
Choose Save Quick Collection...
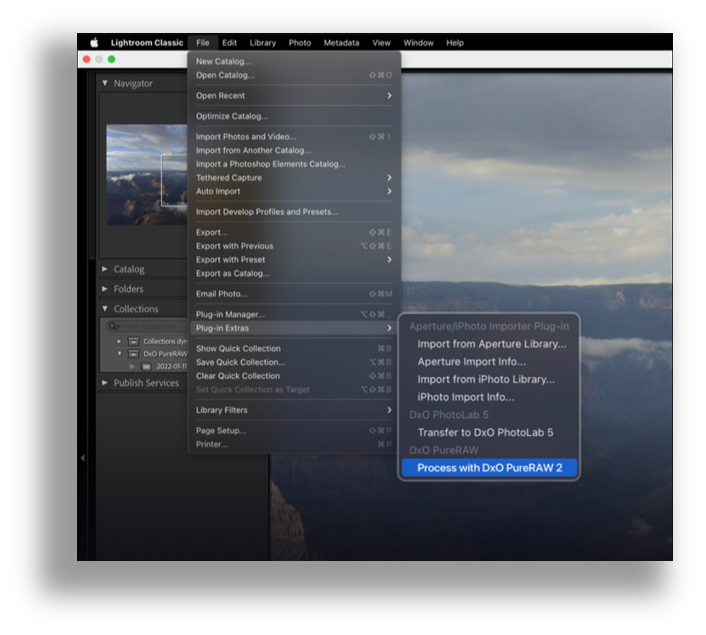click(x=294, y=362)
